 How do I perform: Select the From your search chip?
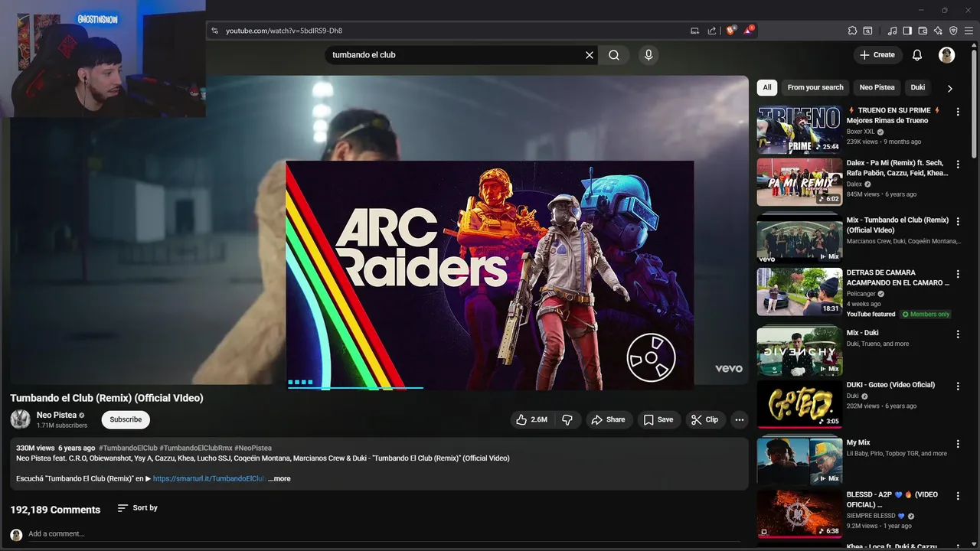[x=815, y=87]
